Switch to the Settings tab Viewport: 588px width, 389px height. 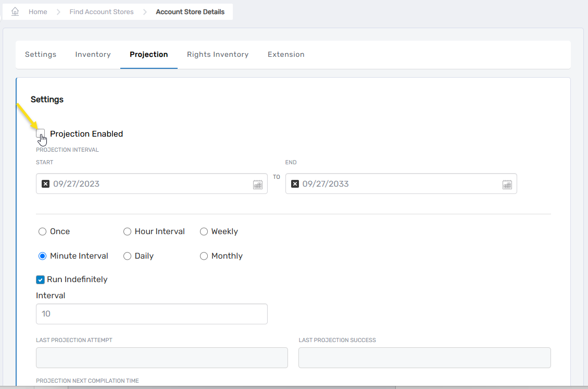41,54
